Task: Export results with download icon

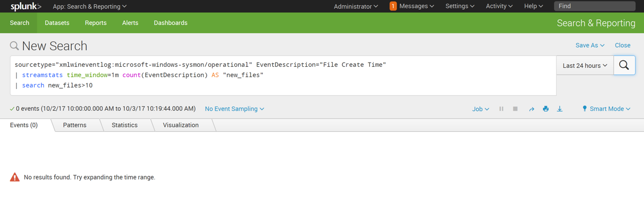Action: click(x=560, y=109)
